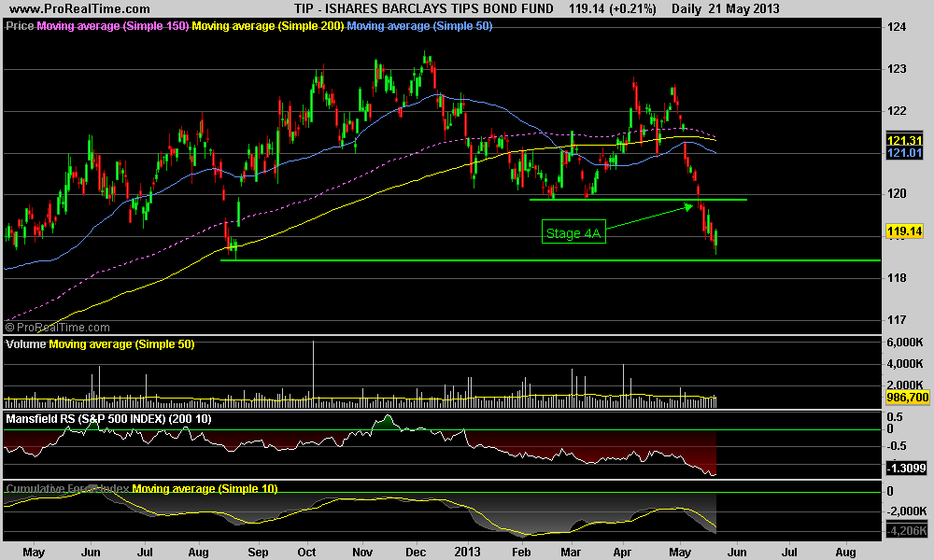This screenshot has width=934, height=560.
Task: Select Moving average (Simple 150) legend label
Action: point(113,26)
